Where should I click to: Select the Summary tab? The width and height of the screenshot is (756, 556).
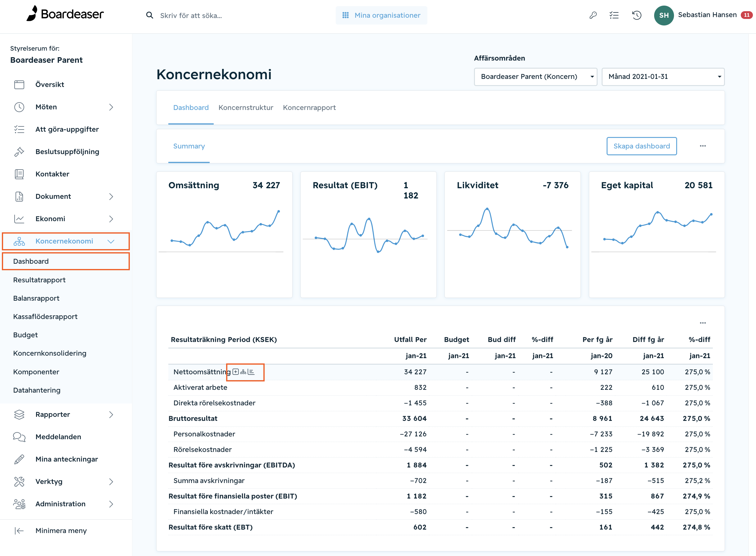coord(189,146)
